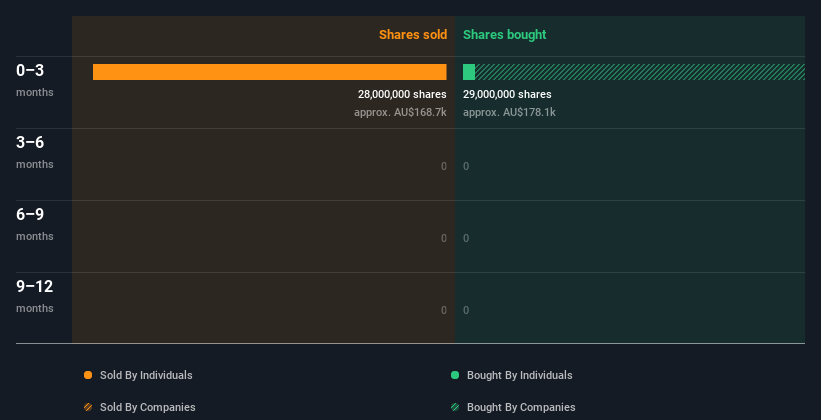The height and width of the screenshot is (420, 821).
Task: Click the striped Bought By Companies legend icon
Action: click(x=455, y=407)
